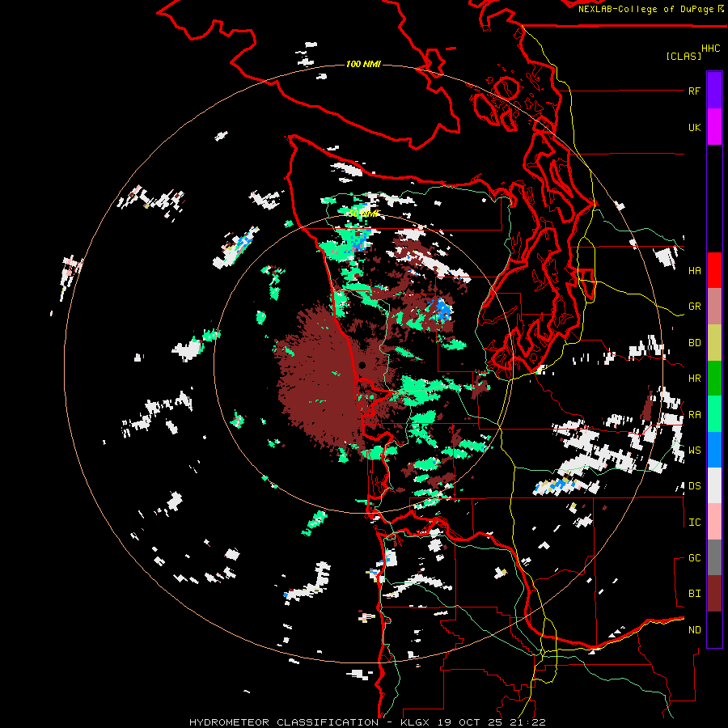Click the UK magenta legend swatch
Image resolution: width=728 pixels, height=728 pixels.
(x=714, y=126)
